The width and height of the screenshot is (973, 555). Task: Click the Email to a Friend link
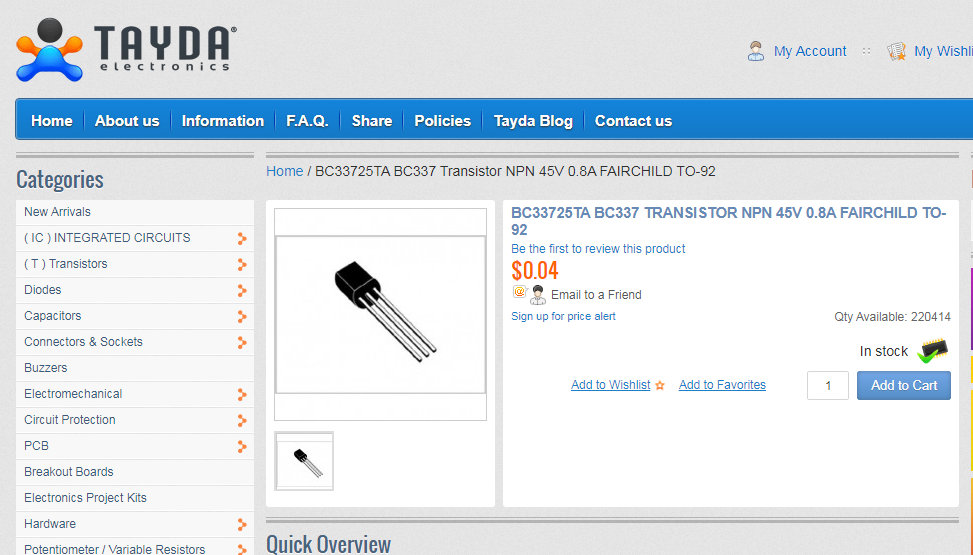click(x=596, y=295)
